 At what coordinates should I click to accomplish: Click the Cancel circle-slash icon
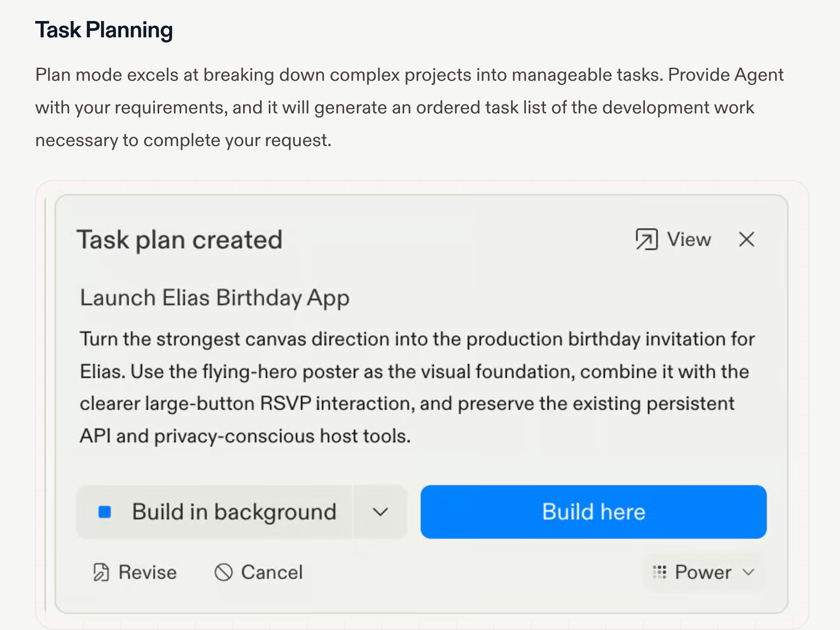click(223, 572)
